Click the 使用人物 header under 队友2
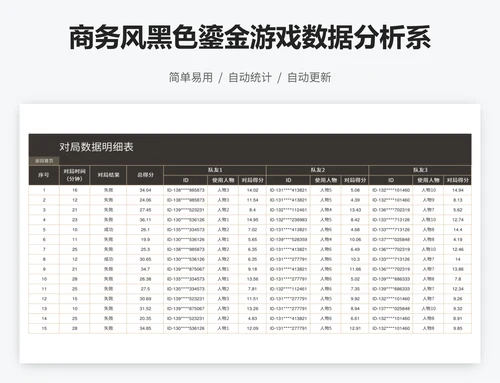 coord(326,180)
